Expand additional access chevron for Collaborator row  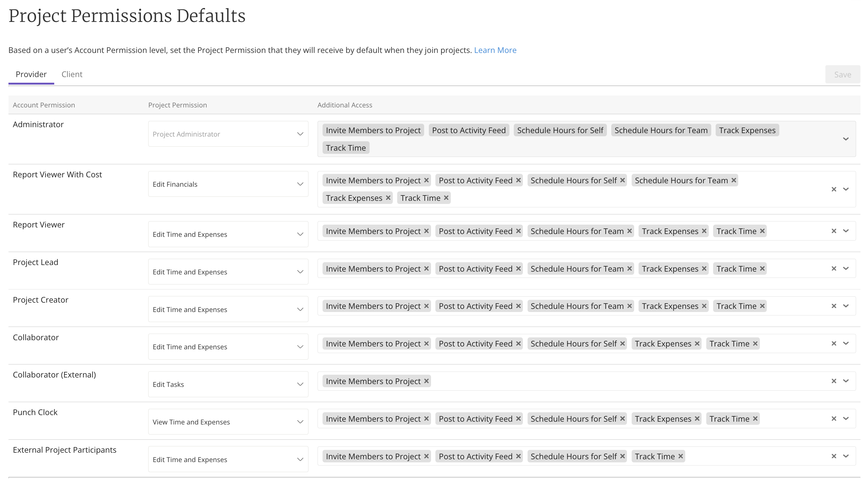(x=845, y=343)
